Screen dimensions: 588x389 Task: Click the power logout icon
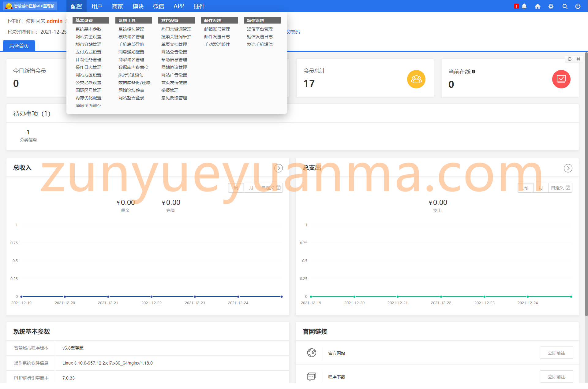click(x=578, y=6)
